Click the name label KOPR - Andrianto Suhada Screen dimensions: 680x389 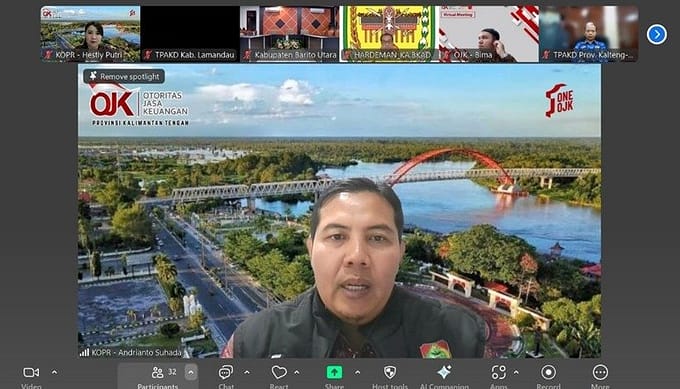point(137,353)
